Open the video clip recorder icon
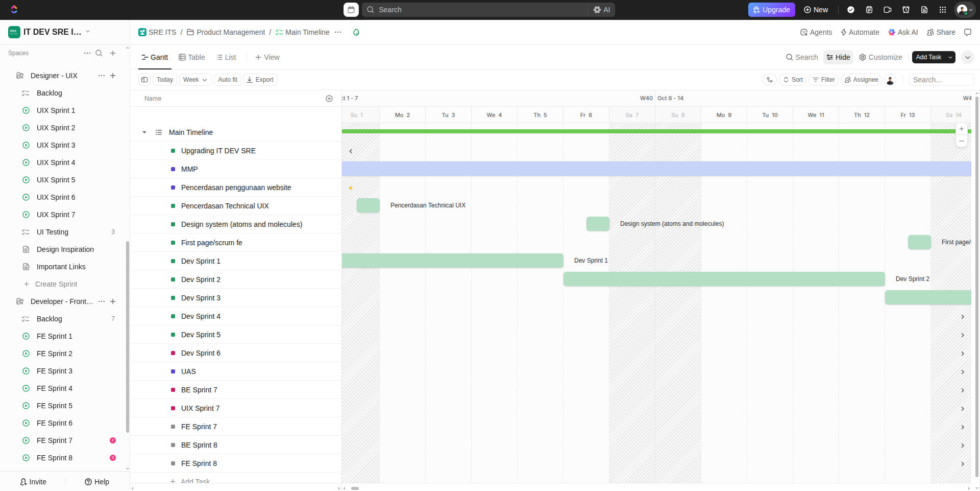Image resolution: width=980 pixels, height=491 pixels. pos(888,10)
